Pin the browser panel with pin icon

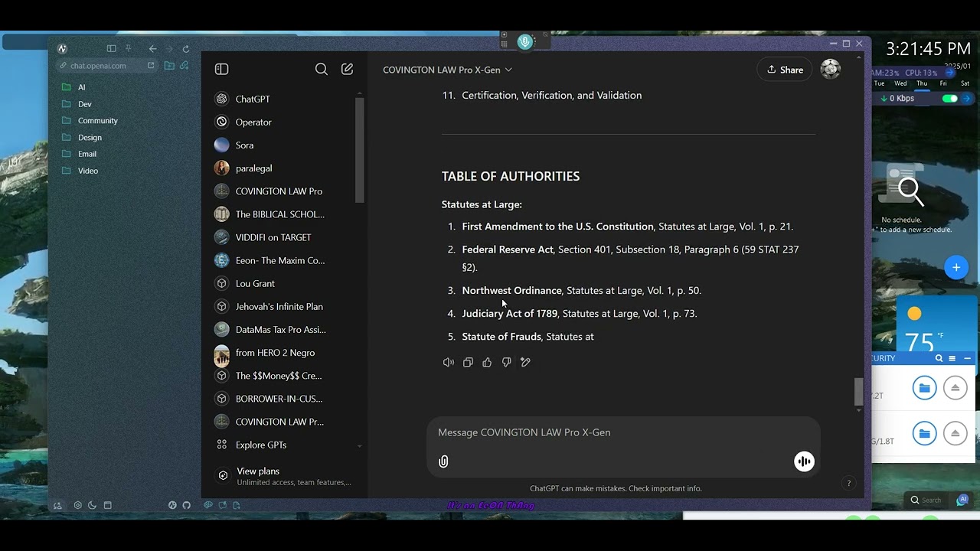[129, 49]
